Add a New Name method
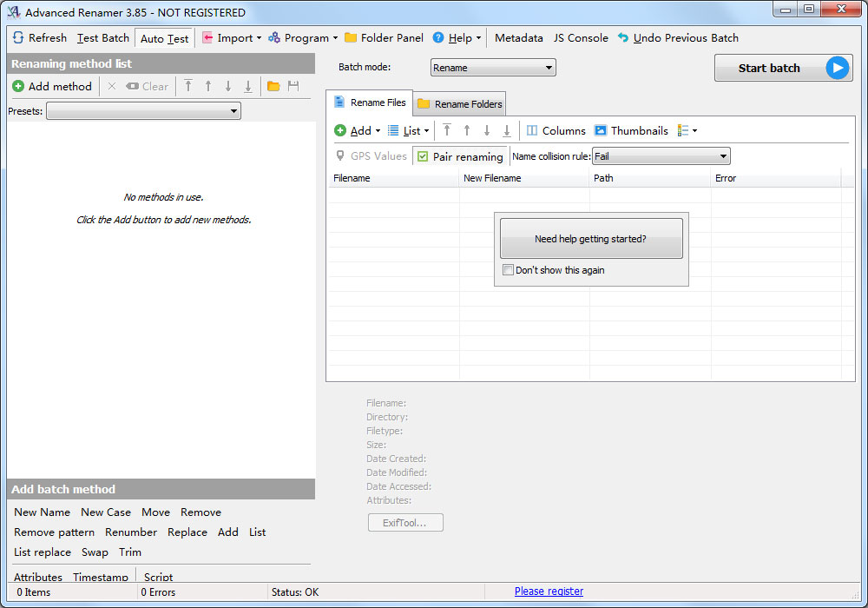 pos(42,512)
